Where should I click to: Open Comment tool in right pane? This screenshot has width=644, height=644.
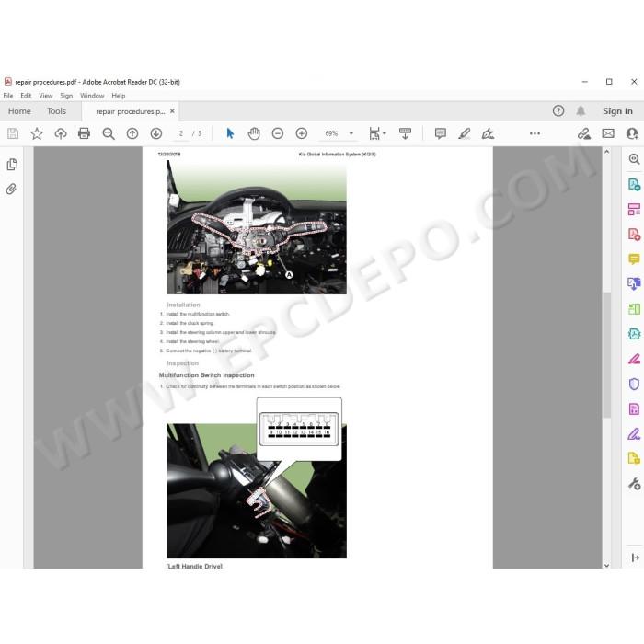coord(634,259)
